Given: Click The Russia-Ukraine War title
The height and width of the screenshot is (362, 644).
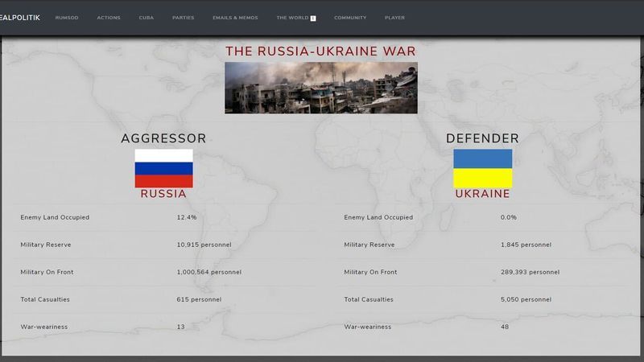Looking at the screenshot, I should (x=320, y=51).
